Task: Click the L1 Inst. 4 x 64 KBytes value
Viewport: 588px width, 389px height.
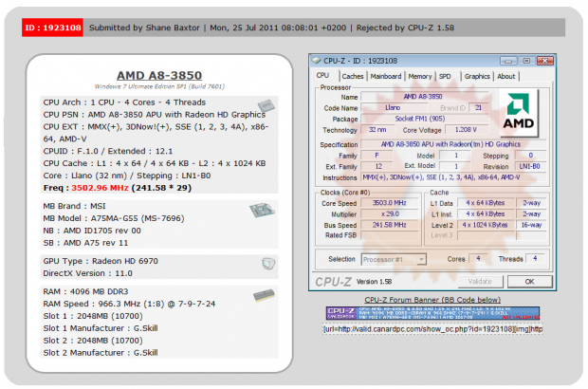Action: (x=485, y=213)
